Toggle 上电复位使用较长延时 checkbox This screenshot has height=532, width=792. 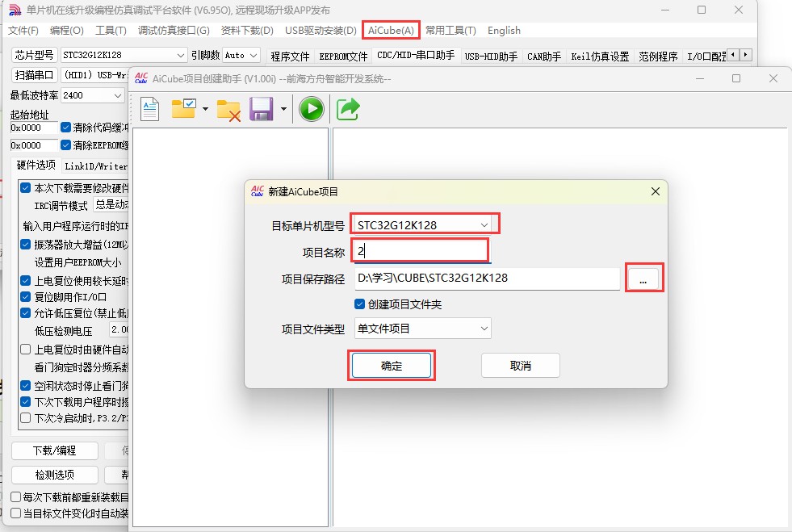click(25, 280)
